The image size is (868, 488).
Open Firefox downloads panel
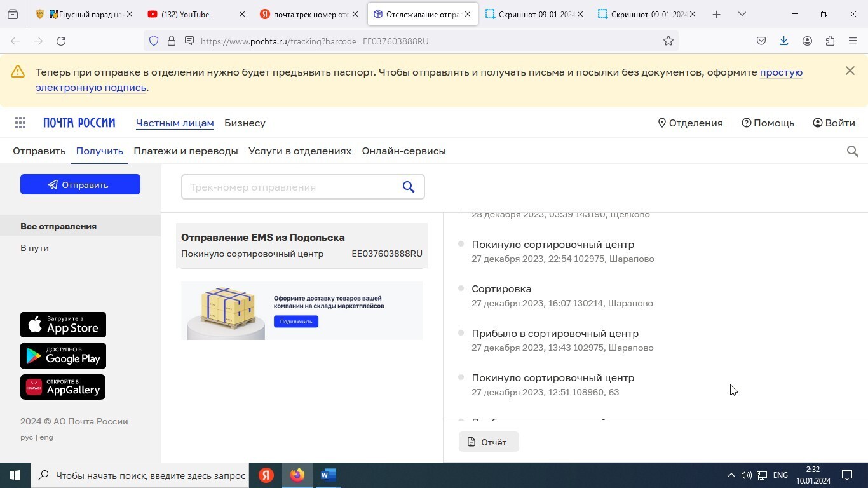click(783, 41)
